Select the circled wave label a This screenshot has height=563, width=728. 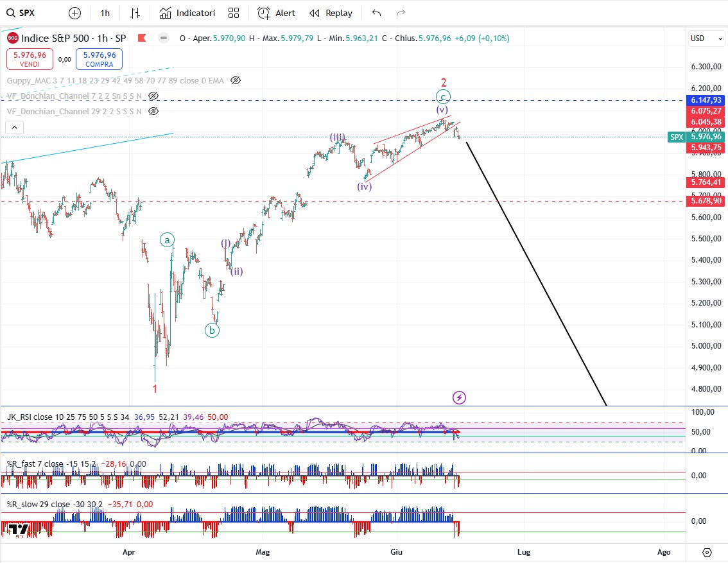(x=167, y=240)
